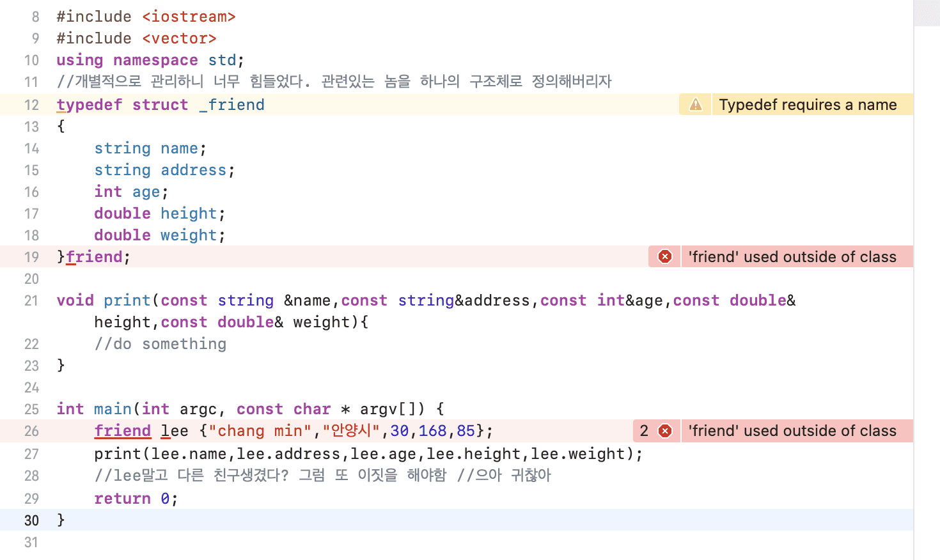The width and height of the screenshot is (940, 560).
Task: Click the yellow warning triangle on line 12
Action: pyautogui.click(x=694, y=104)
